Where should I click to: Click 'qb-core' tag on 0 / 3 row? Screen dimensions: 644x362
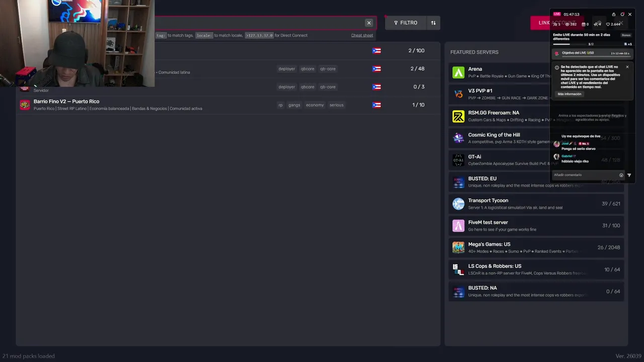pyautogui.click(x=328, y=87)
